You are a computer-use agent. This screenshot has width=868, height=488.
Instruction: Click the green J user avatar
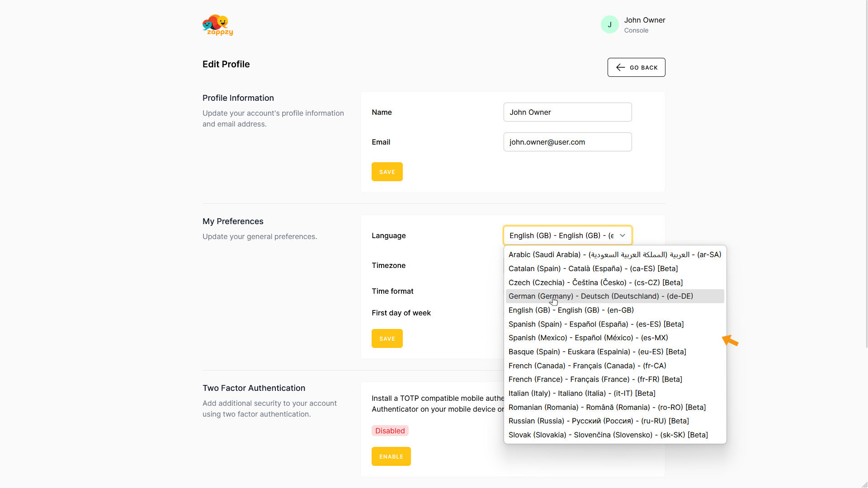coord(609,25)
